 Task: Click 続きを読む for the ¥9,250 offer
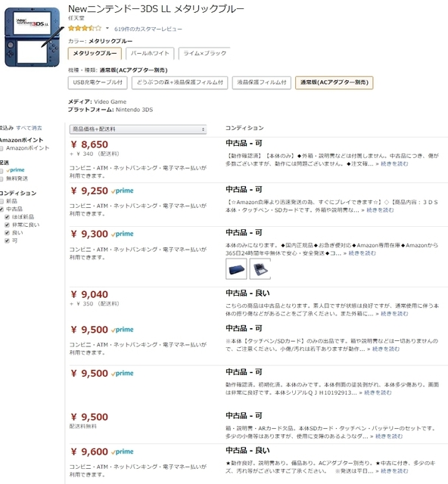(380, 210)
